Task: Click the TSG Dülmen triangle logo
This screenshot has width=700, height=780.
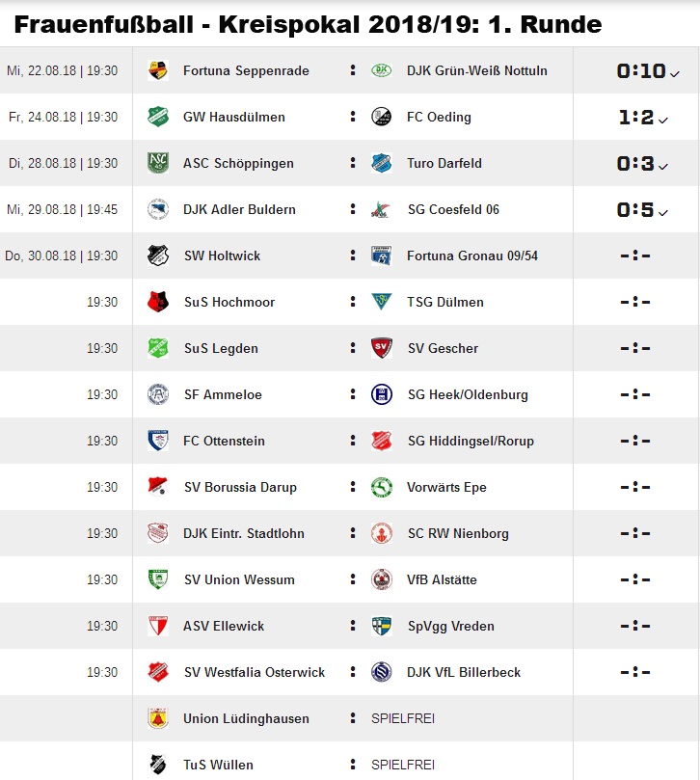Action: pos(381,302)
